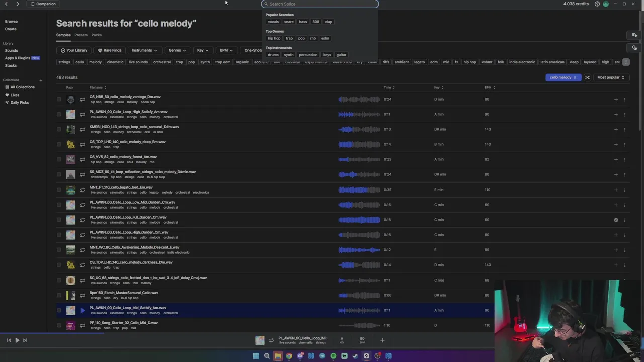Focus the Search Splice input field
The width and height of the screenshot is (644, 362).
[x=320, y=4]
